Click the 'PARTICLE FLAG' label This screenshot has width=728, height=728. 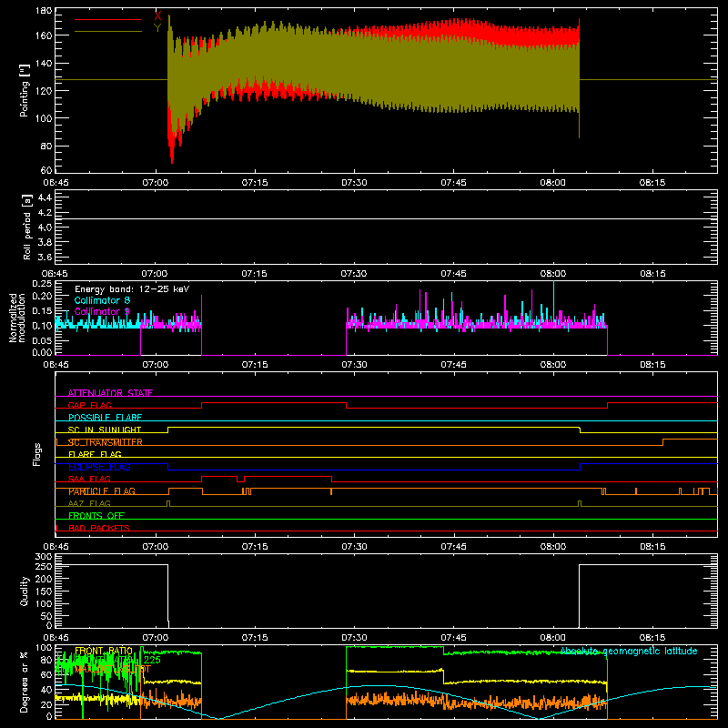[102, 491]
